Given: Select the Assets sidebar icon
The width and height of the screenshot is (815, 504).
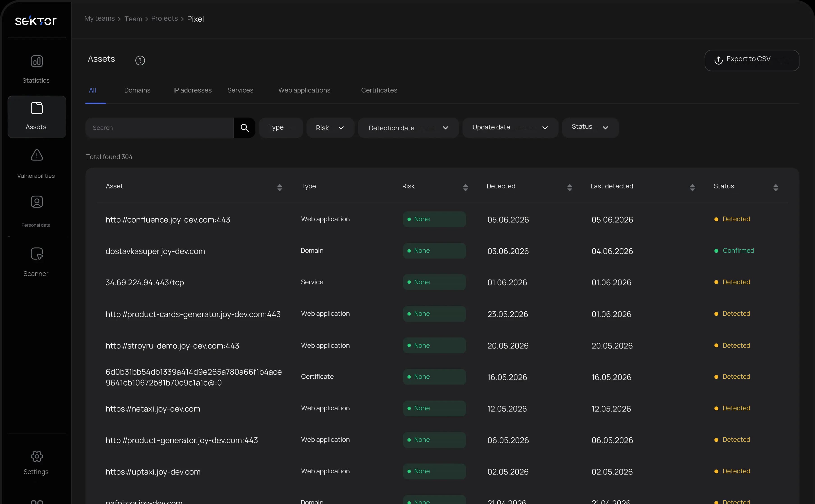Looking at the screenshot, I should pyautogui.click(x=37, y=108).
